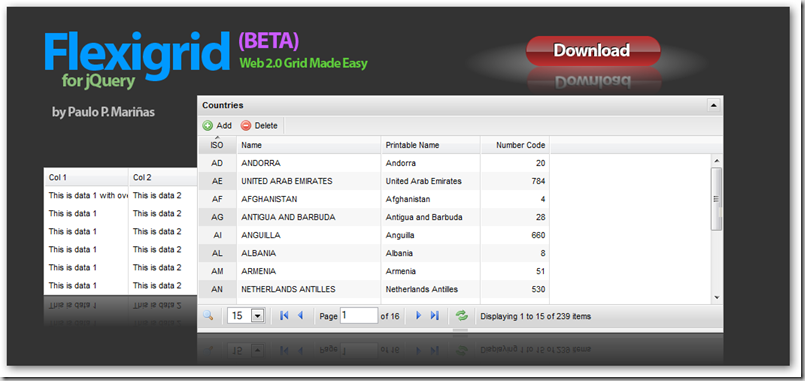Select the NETHERLANDS ANTILLES name cell
805x381 pixels.
(309, 289)
